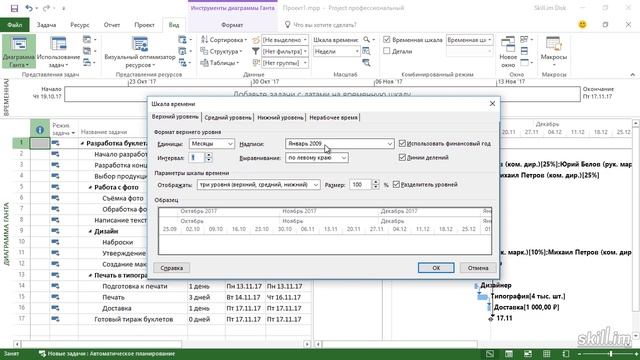Click vertical scrollbar down arrow of Gantt
This screenshot has width=640, height=360.
[x=636, y=335]
